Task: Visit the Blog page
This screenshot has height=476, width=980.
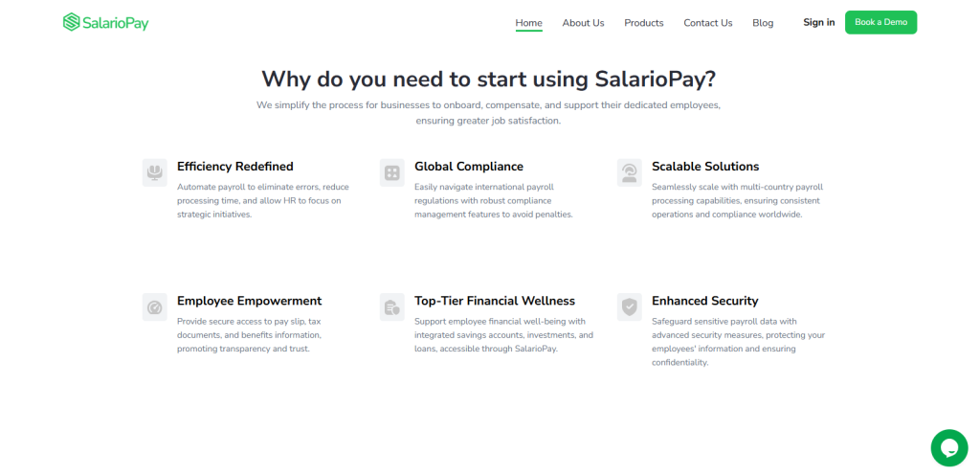Action: 763,23
